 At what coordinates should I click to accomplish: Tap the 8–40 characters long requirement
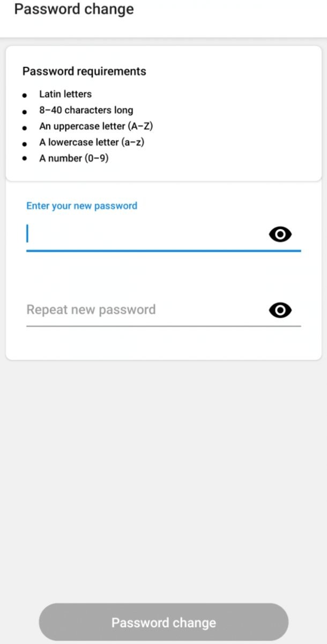[86, 110]
